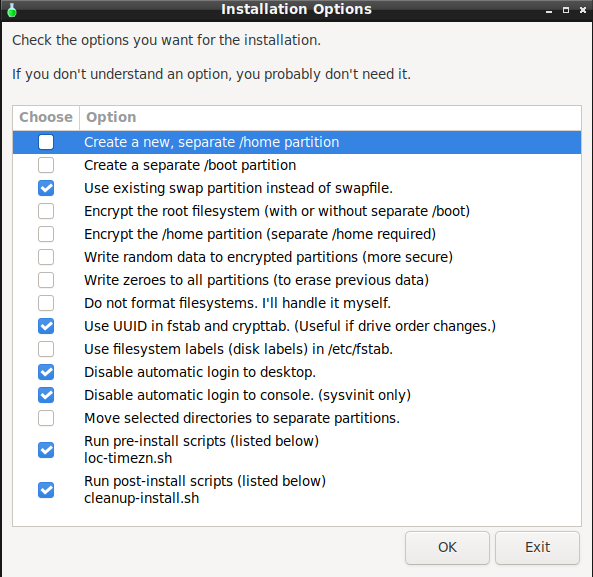This screenshot has width=593, height=577.
Task: Toggle Disable automatic login to console
Action: 46,395
